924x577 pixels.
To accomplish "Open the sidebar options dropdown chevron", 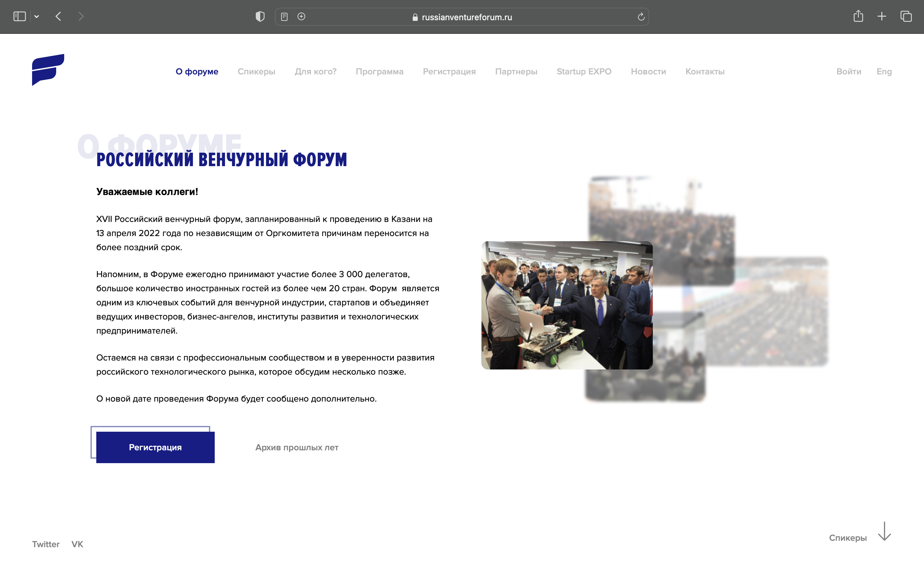I will pos(37,16).
